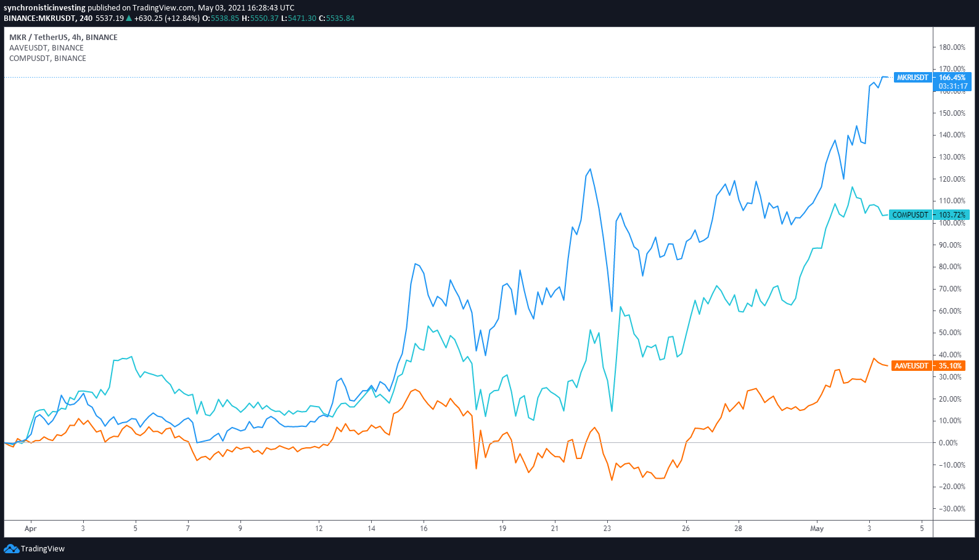Click the 103.72% COMP value tag

[952, 215]
